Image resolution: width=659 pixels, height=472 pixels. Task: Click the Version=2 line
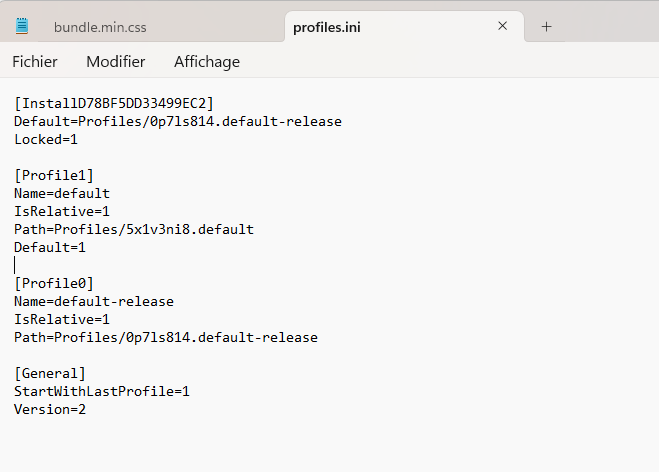pos(50,409)
